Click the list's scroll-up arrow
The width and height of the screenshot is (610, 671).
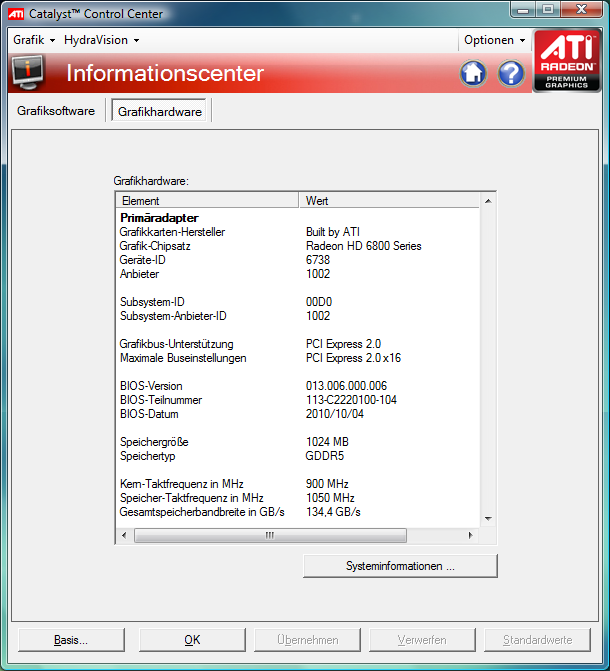tap(488, 201)
